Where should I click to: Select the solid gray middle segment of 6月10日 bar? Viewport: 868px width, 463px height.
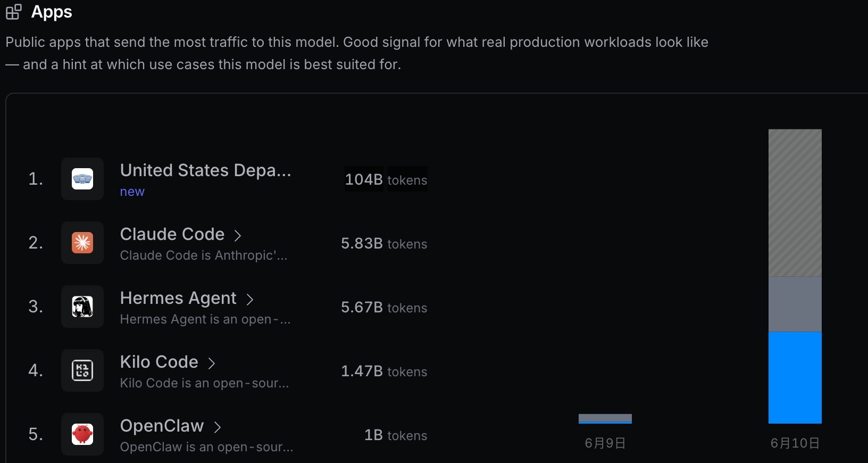click(x=795, y=304)
